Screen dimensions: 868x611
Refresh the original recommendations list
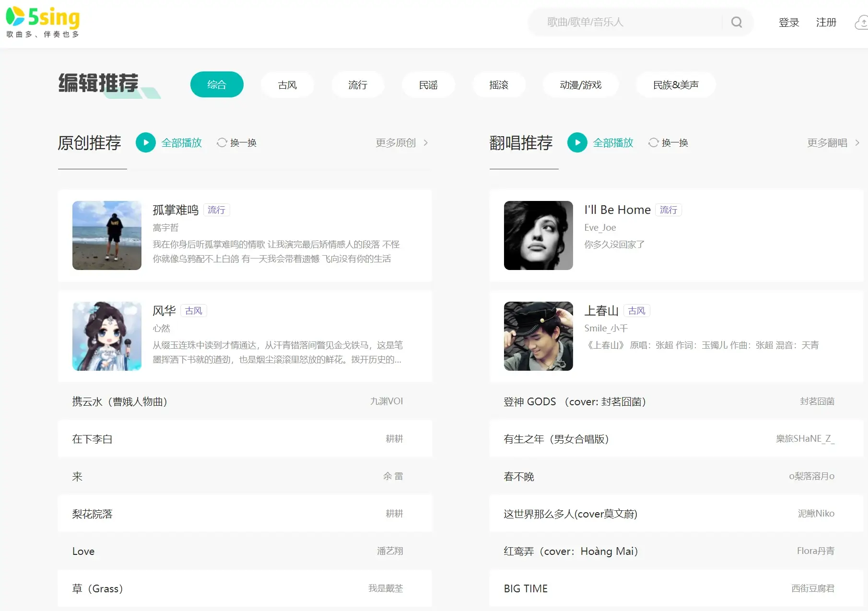pos(237,142)
